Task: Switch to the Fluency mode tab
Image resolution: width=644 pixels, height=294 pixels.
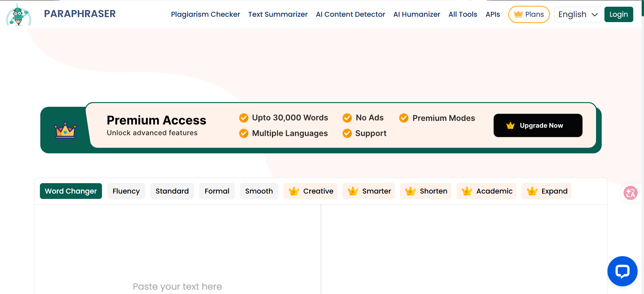Action: pos(126,191)
